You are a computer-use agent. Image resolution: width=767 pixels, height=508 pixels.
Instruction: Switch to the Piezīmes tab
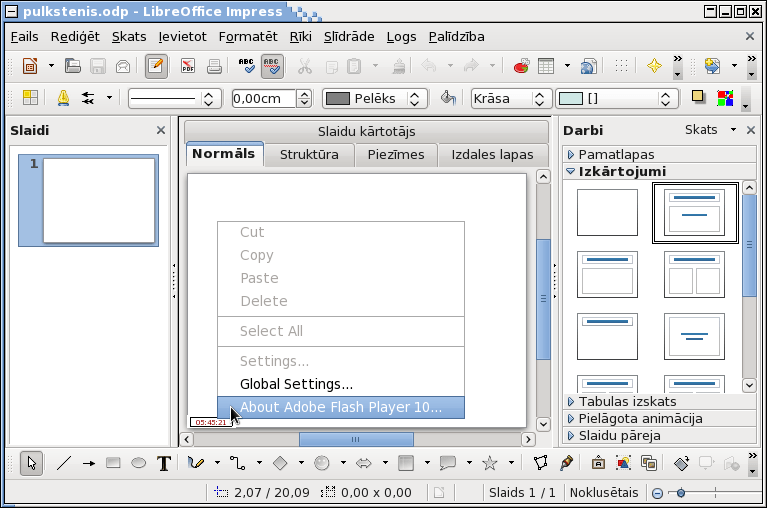[x=396, y=155]
